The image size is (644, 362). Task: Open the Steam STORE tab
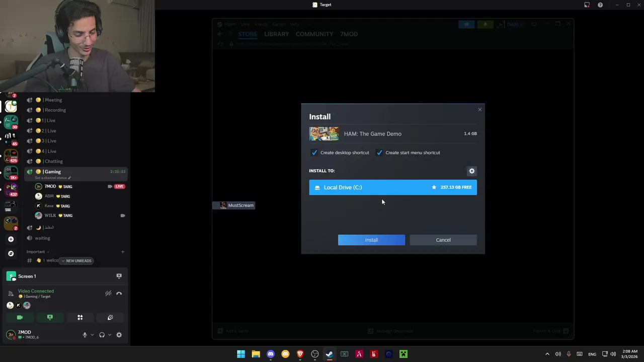tap(248, 34)
